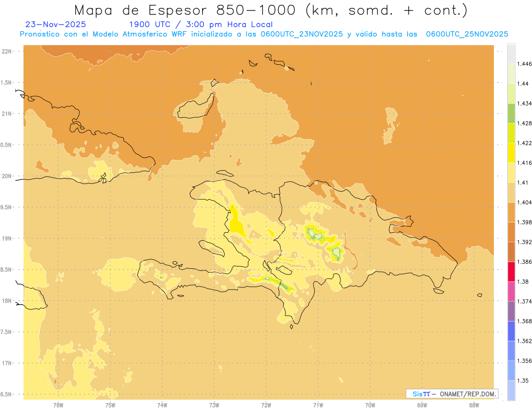Screen dimensions: 532x411
Task: Click the time label '1900 UTC / 3:00 pm Hora Local'
Action: [201, 25]
